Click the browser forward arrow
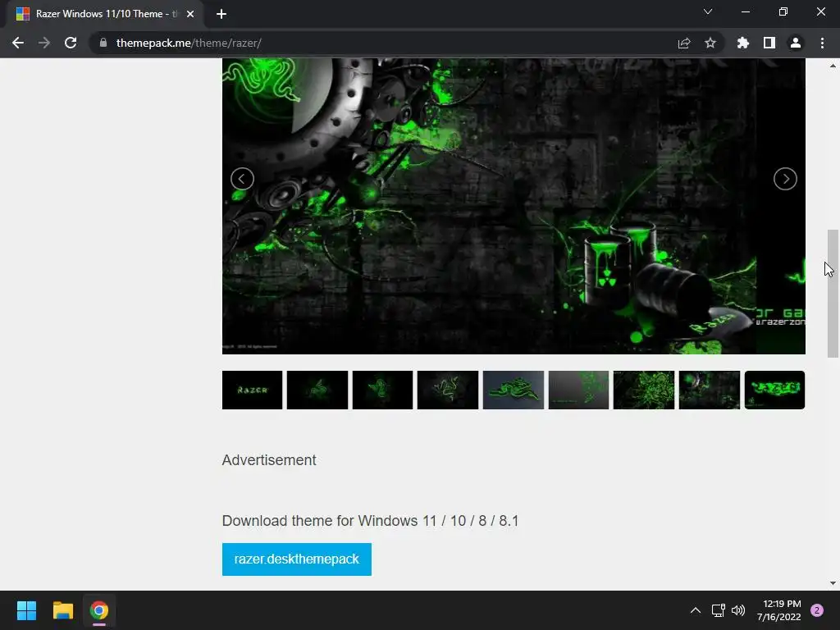The width and height of the screenshot is (840, 630). click(44, 43)
